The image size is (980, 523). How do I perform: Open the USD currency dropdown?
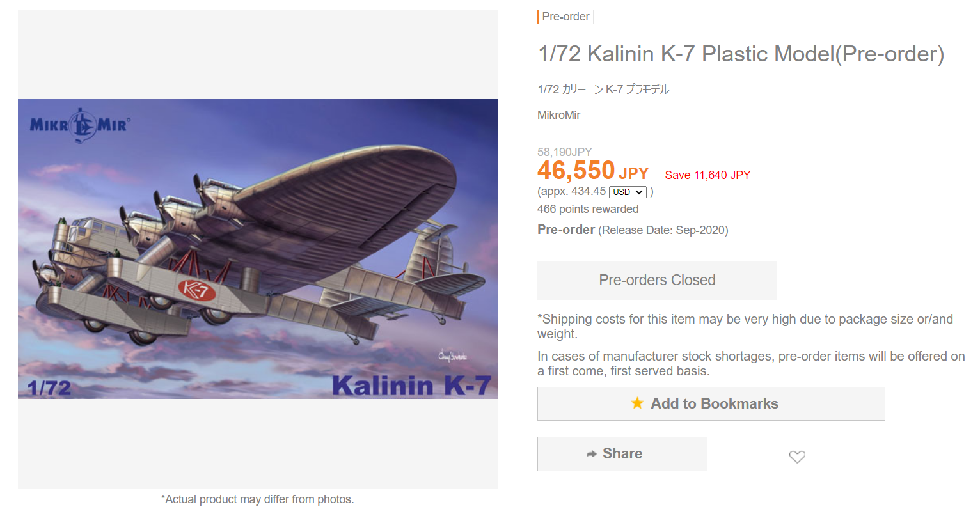pos(628,192)
